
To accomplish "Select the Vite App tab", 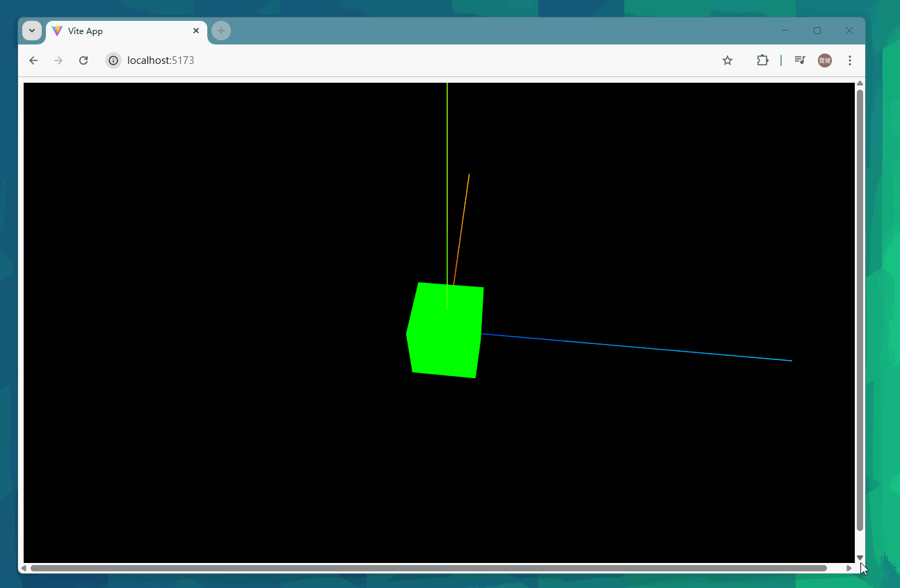I will click(118, 31).
